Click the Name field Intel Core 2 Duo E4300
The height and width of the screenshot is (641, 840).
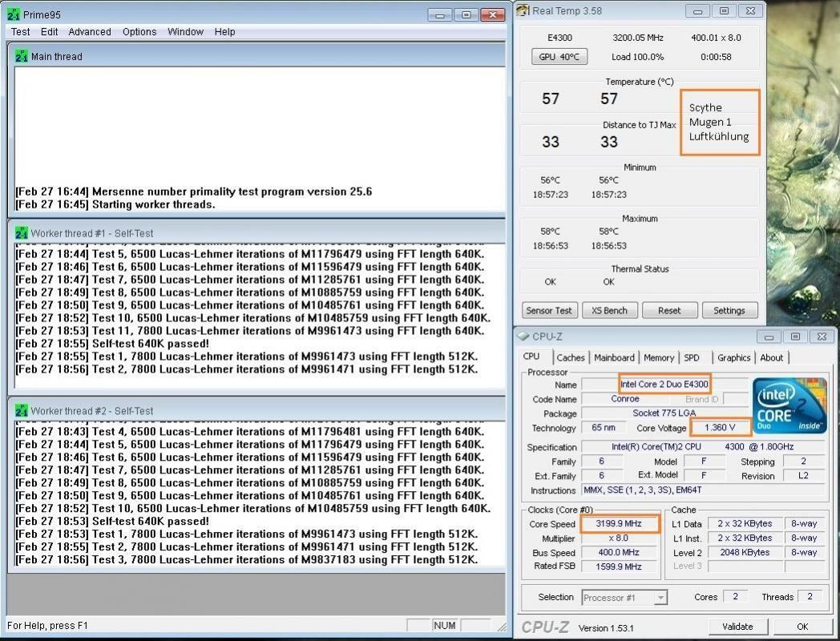pyautogui.click(x=664, y=384)
